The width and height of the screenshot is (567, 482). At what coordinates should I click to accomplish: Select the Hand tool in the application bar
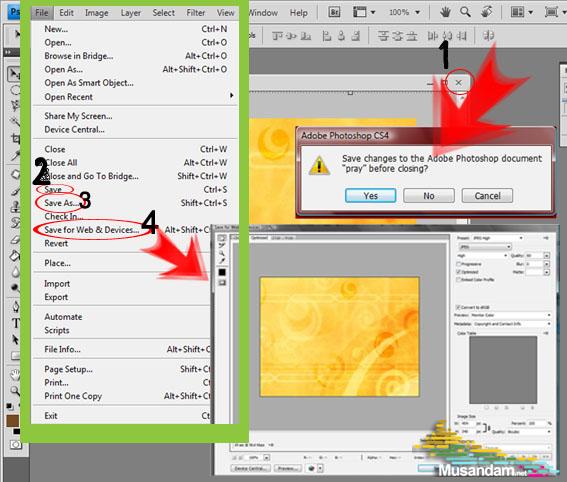[445, 13]
